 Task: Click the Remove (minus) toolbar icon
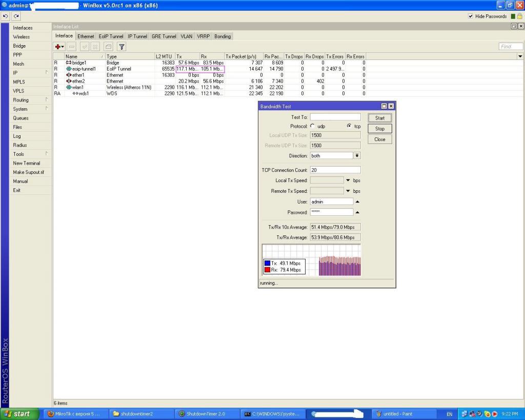(72, 47)
